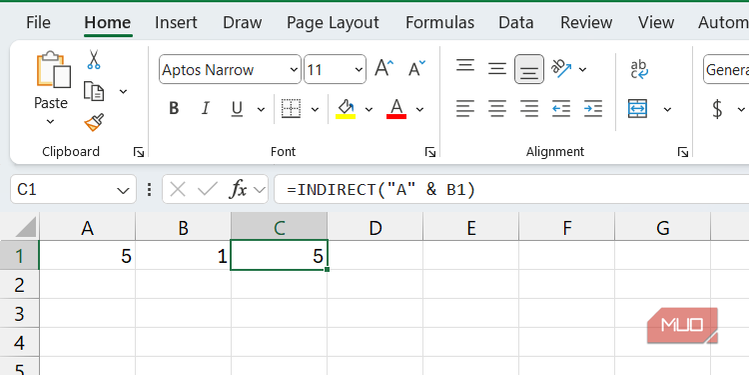
Task: Expand underline style dropdown
Action: (261, 109)
